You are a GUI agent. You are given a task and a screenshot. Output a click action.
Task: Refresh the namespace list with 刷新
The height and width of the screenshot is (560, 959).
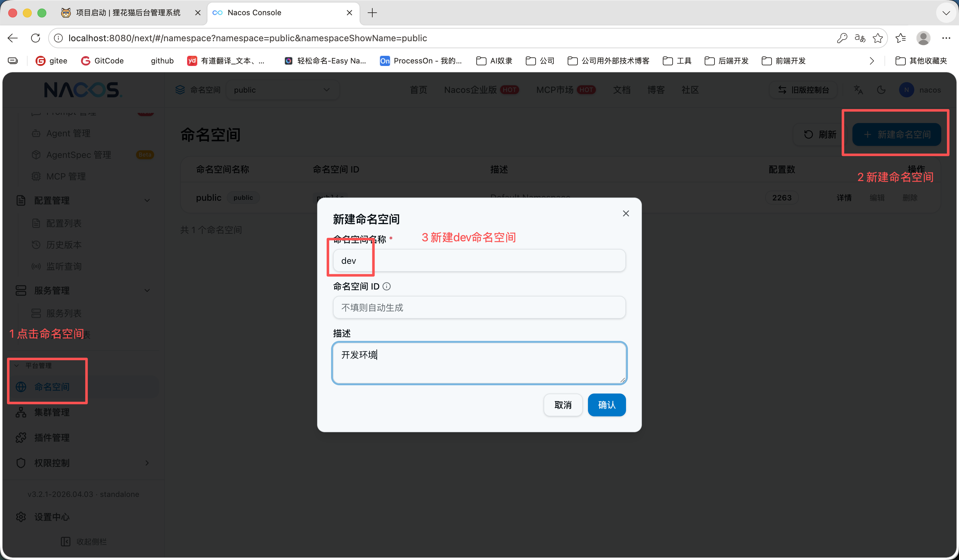click(820, 134)
